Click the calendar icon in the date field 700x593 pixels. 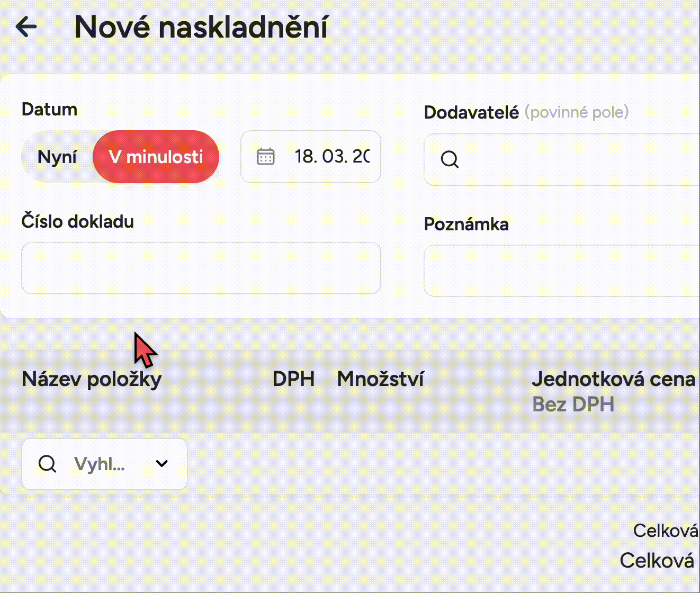click(x=265, y=157)
